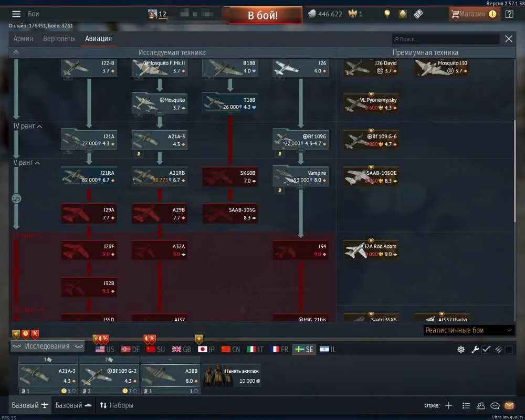This screenshot has height=420, width=525.
Task: Select the premium SAAB-105OE aircraft
Action: pos(371,176)
